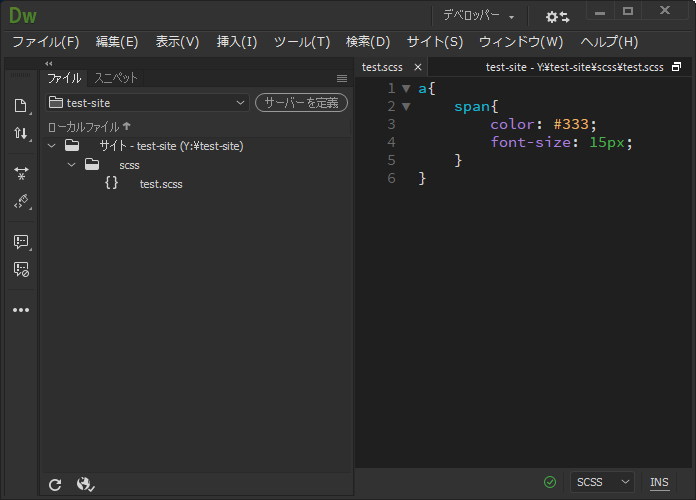Toggle INS insert mode indicator

pos(659,482)
